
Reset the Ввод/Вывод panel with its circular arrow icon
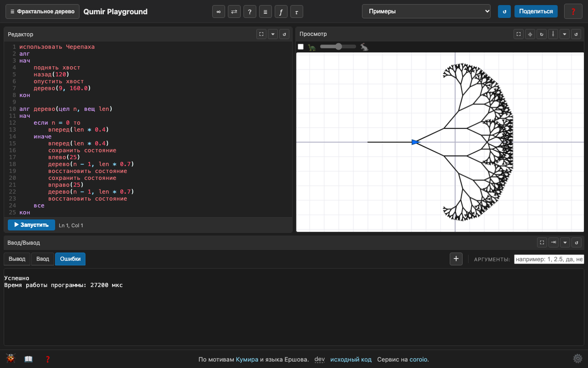coord(577,242)
